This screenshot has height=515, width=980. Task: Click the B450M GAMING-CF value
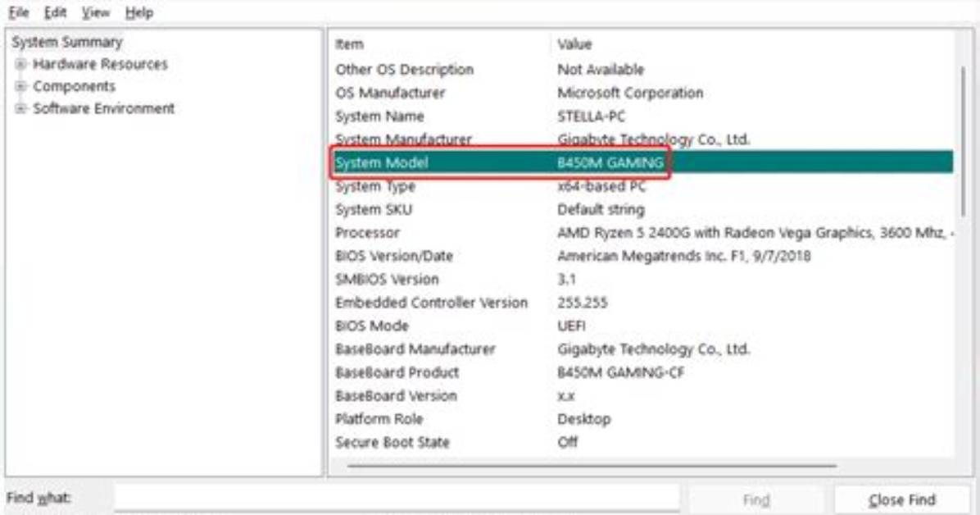tap(620, 372)
